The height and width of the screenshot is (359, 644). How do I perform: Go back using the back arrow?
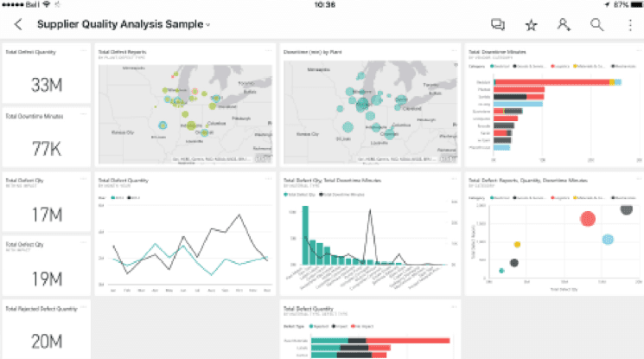[18, 24]
